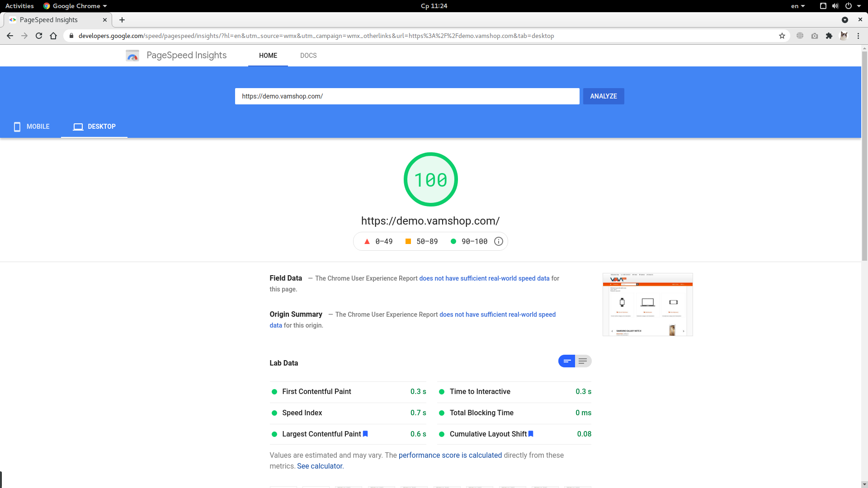Click the 'Total Blocking Time' metric label

tap(481, 413)
